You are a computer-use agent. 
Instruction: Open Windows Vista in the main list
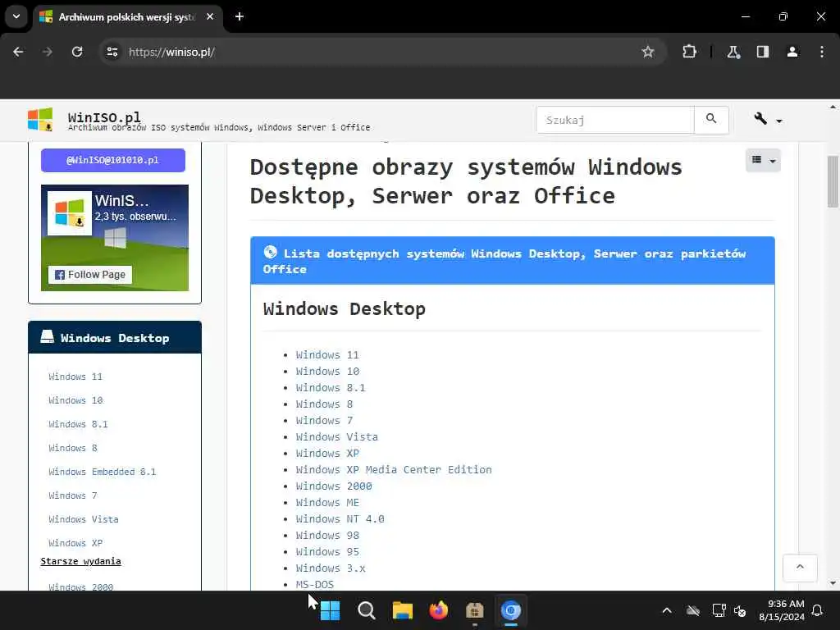337,436
